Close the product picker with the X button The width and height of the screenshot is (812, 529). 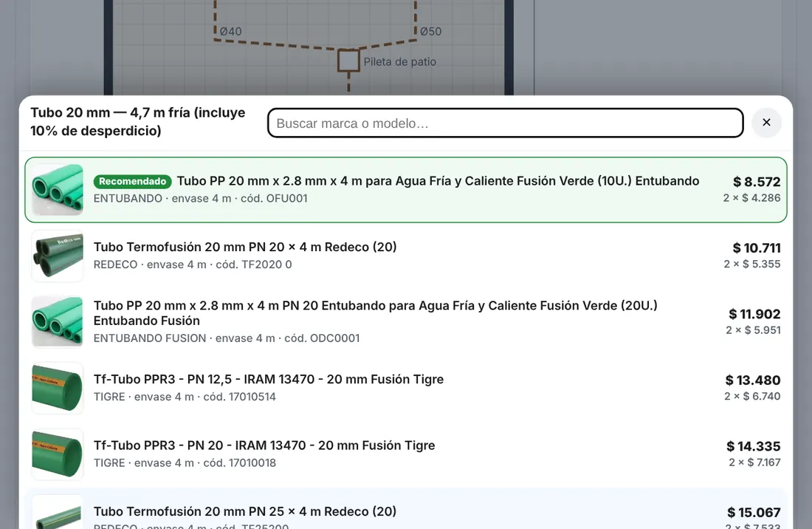766,123
